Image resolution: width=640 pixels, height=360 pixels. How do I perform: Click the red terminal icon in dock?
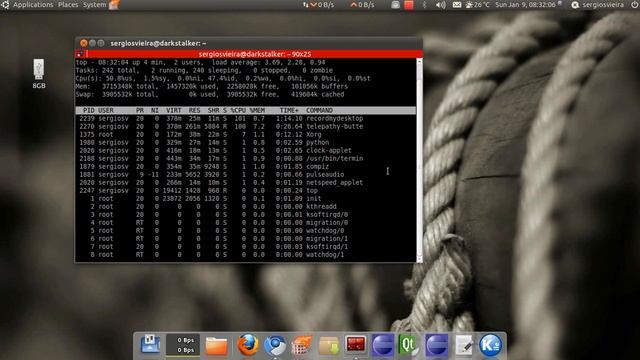(356, 344)
